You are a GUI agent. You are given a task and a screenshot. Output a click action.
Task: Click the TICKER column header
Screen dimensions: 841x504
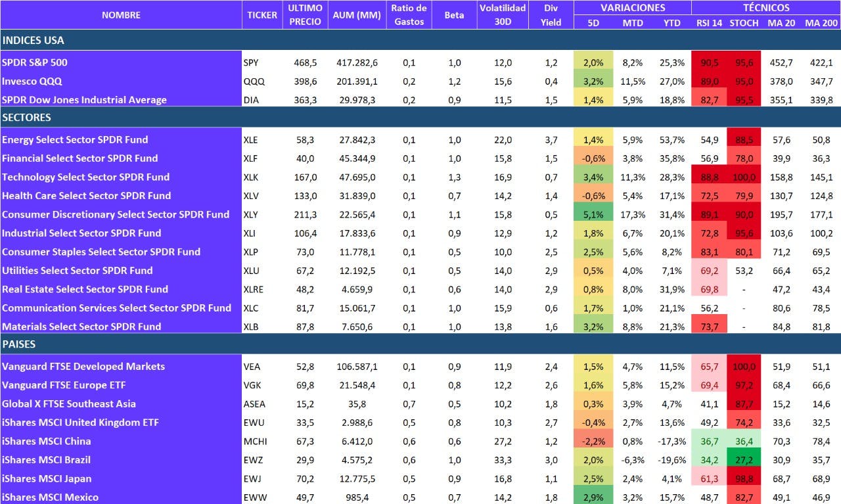[262, 15]
